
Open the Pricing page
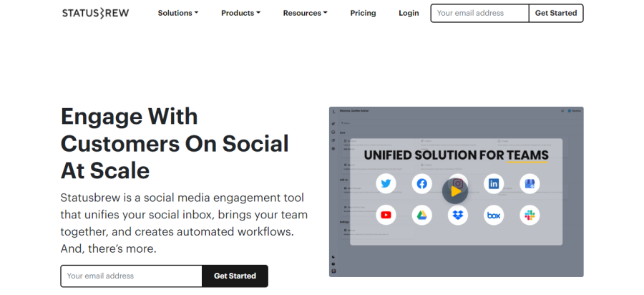[363, 13]
